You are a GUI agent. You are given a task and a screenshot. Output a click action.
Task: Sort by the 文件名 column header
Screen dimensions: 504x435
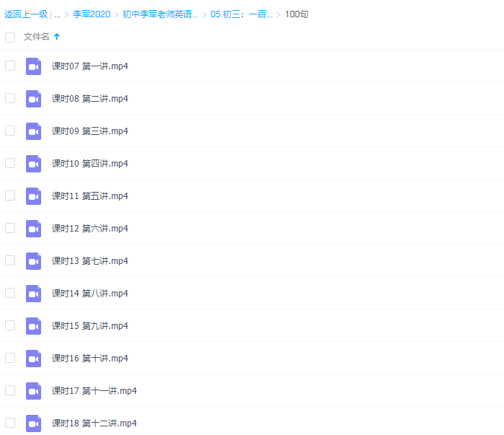click(x=37, y=37)
